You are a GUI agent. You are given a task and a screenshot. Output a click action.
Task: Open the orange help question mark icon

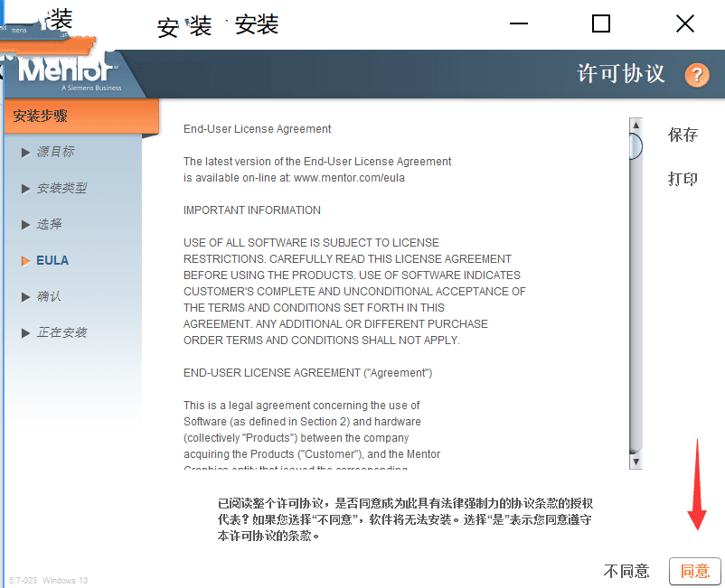[697, 74]
